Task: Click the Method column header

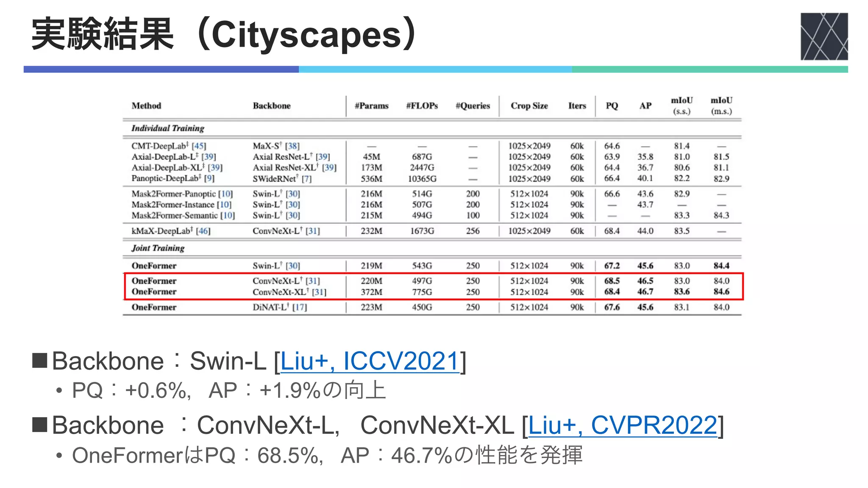Action: click(146, 106)
